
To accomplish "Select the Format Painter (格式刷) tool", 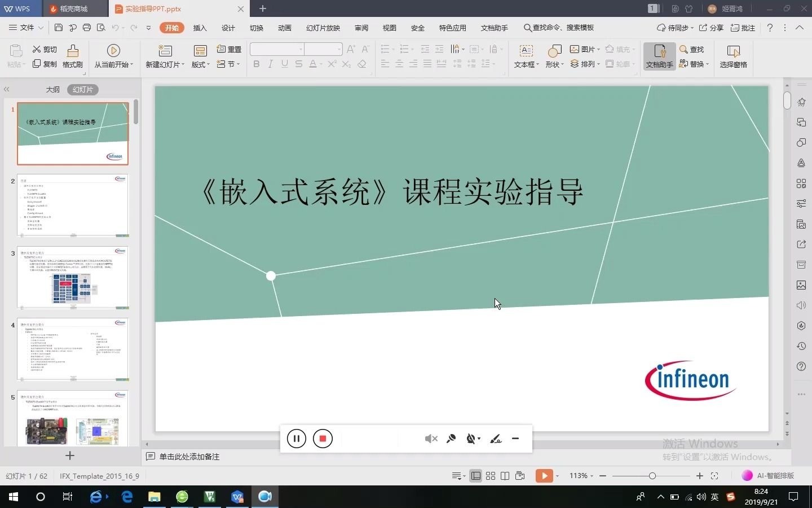I will pos(73,56).
